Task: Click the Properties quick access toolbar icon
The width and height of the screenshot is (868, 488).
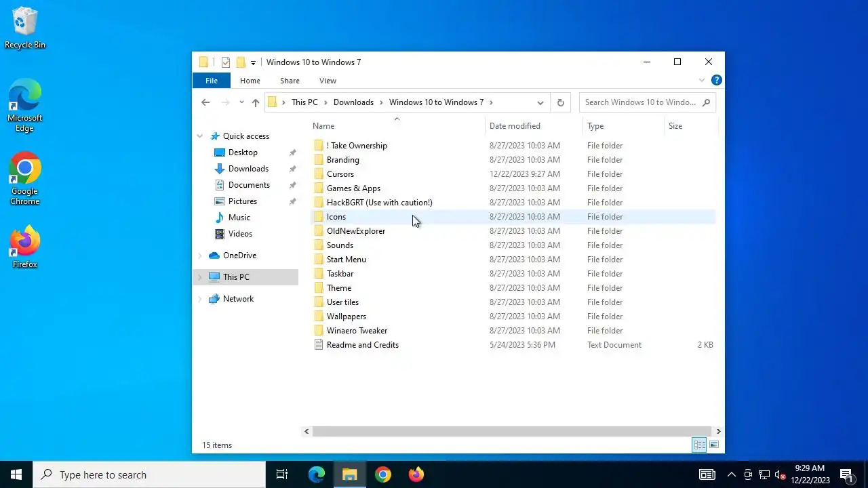Action: [226, 62]
